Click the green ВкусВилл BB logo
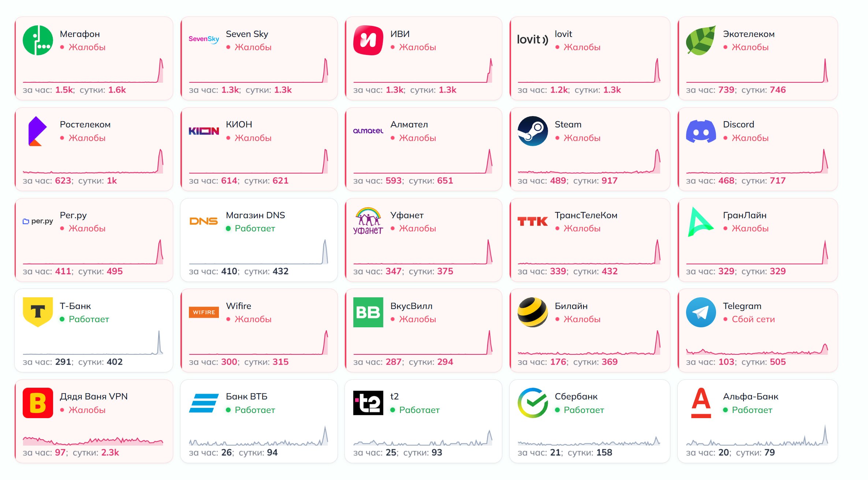This screenshot has height=480, width=868. [368, 312]
